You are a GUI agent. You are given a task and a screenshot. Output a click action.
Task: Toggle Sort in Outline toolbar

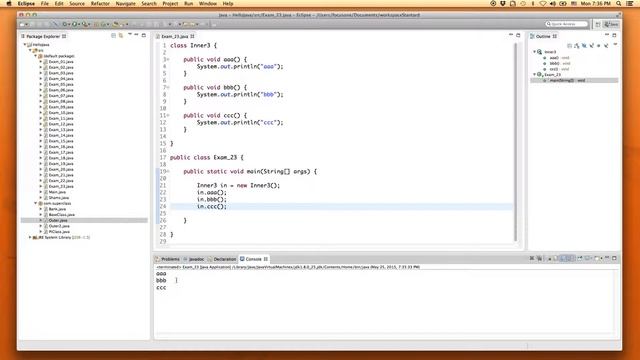(x=576, y=45)
